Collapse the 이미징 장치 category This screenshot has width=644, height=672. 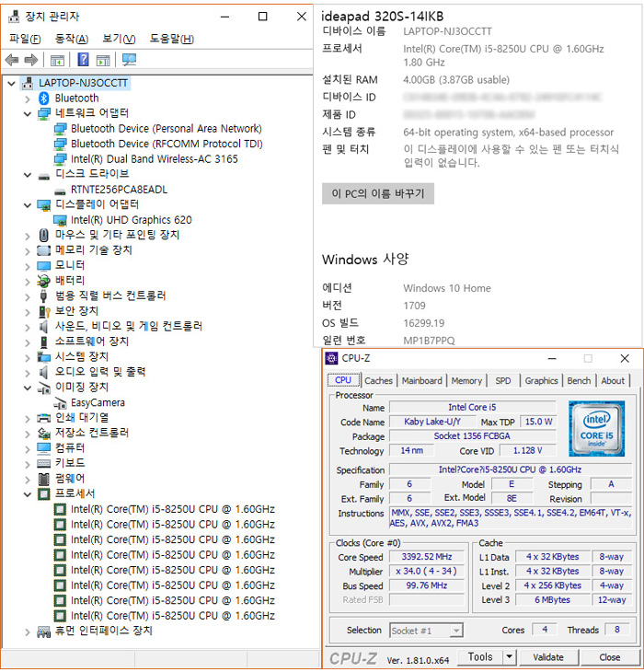[x=28, y=388]
